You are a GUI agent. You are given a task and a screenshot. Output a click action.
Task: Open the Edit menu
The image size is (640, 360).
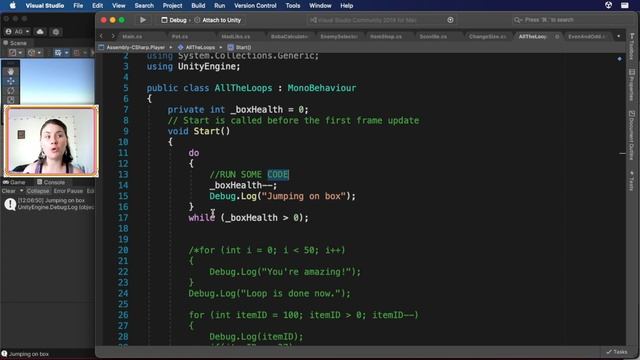coord(97,5)
